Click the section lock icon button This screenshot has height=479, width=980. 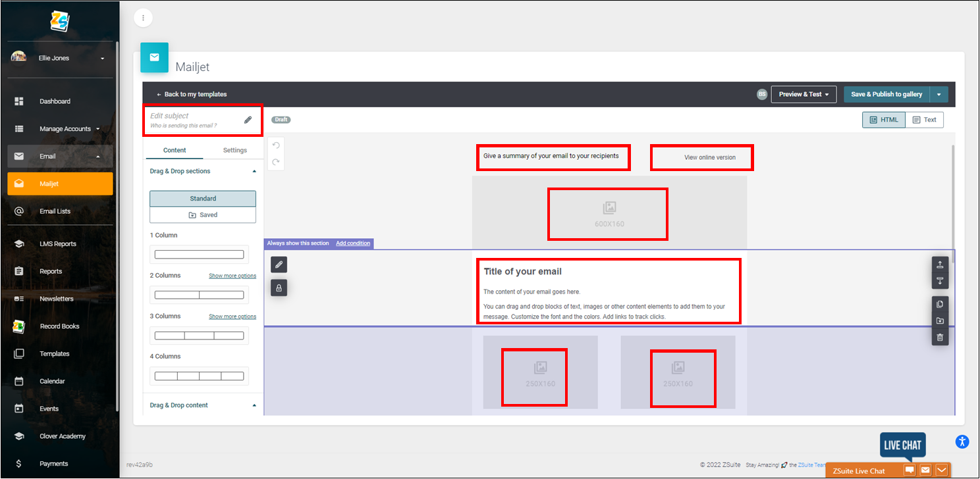(x=279, y=288)
